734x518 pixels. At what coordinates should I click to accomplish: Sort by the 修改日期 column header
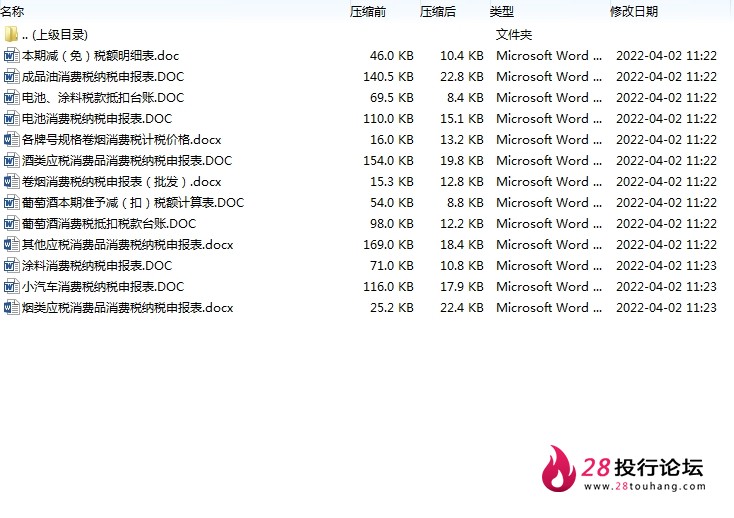point(634,11)
